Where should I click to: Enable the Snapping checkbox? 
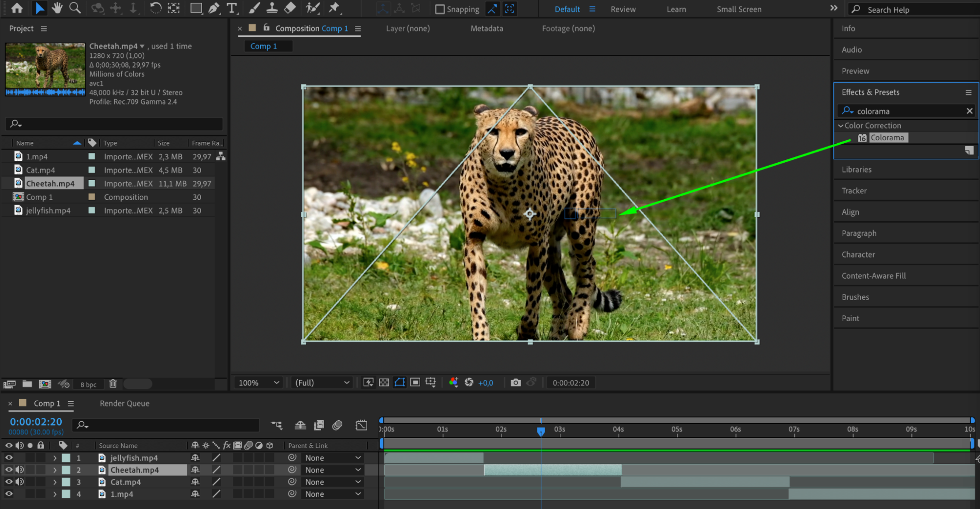click(x=440, y=9)
